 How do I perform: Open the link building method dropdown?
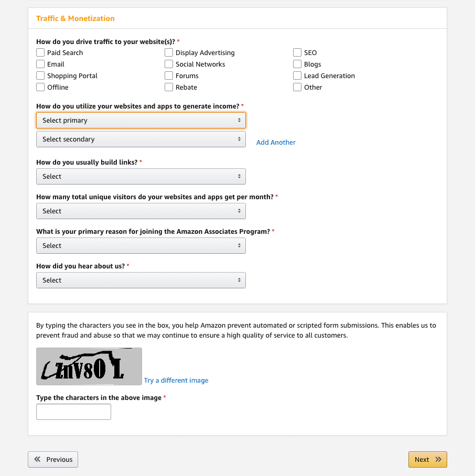click(141, 176)
